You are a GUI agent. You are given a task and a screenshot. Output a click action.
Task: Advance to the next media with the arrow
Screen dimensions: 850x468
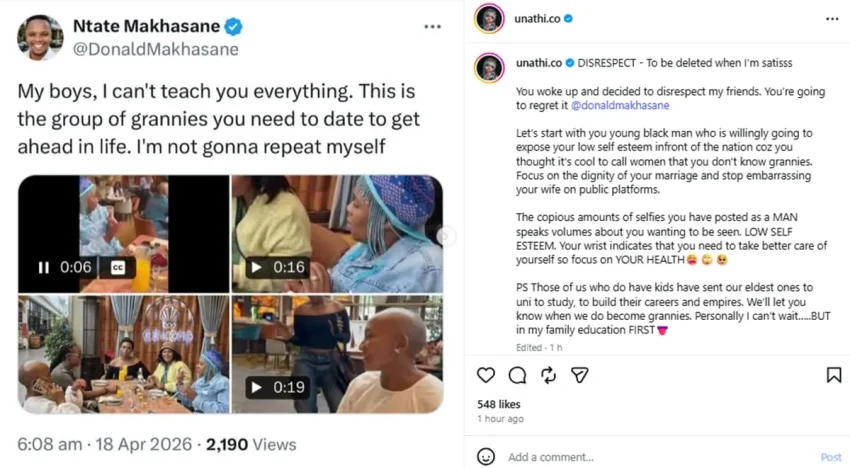[446, 236]
